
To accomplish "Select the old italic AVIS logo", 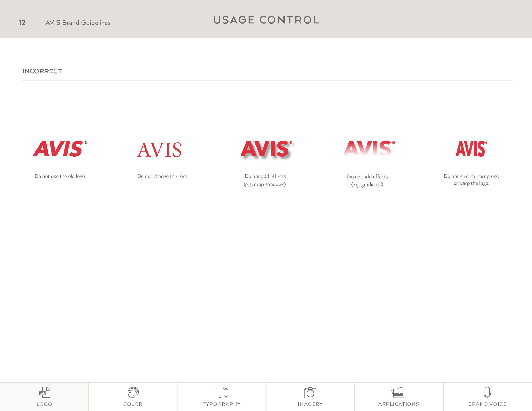I will pos(60,148).
